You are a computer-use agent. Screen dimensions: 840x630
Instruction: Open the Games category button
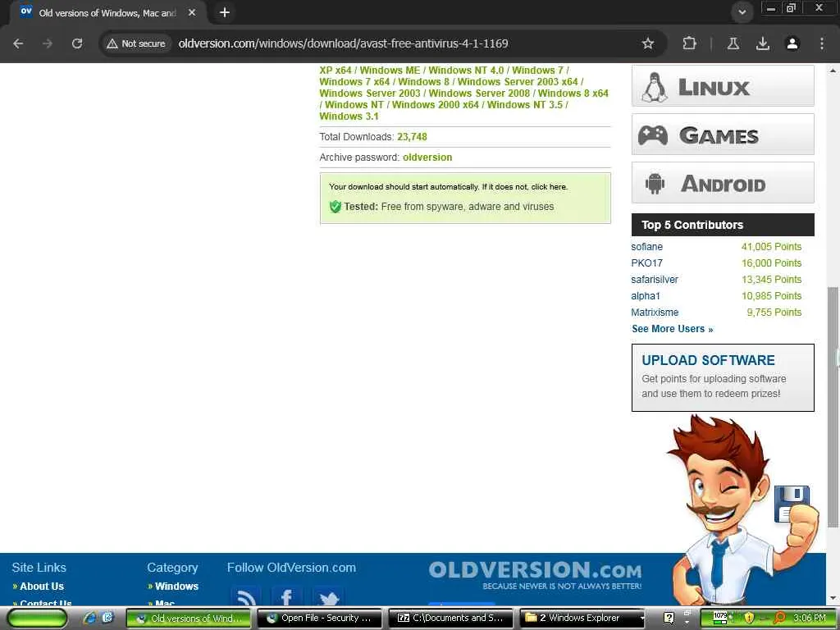(x=723, y=134)
